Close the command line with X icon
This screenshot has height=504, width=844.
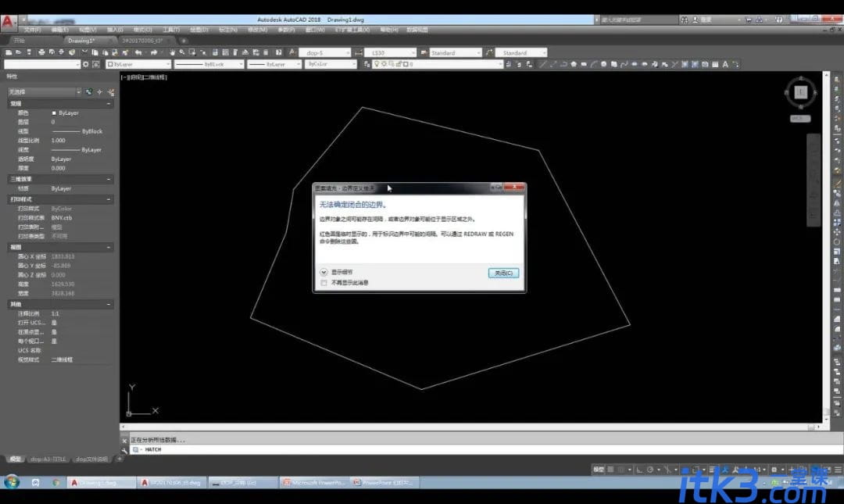tap(124, 441)
